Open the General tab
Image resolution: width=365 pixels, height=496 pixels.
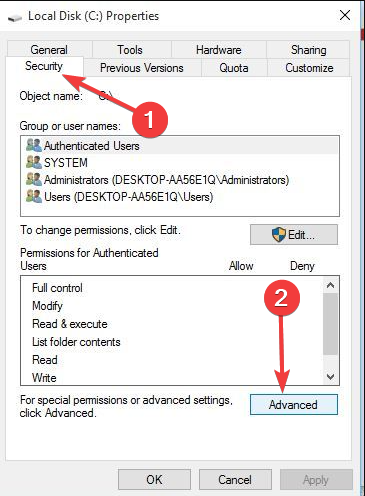(49, 50)
